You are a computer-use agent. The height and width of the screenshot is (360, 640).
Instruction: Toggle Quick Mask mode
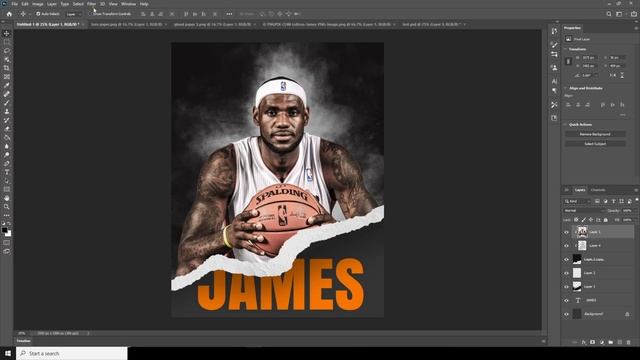coord(7,242)
